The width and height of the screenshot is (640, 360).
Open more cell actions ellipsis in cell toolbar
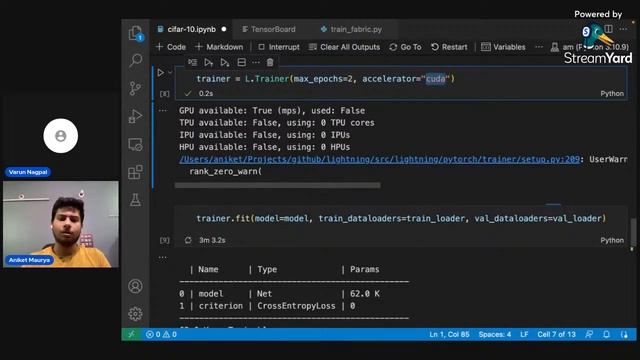point(256,62)
